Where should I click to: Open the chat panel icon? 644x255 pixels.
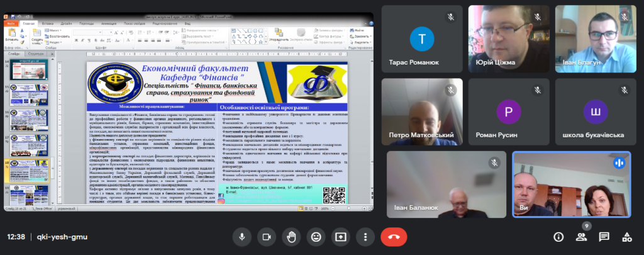(x=604, y=237)
